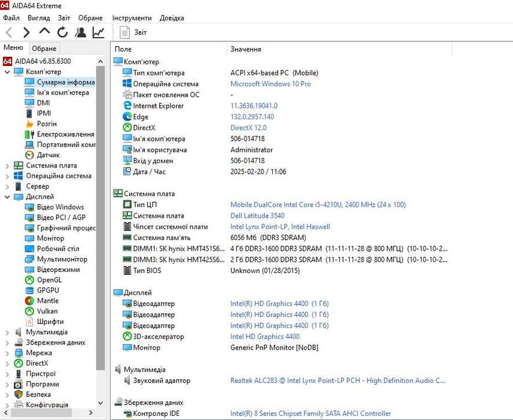Select the Шрифти fonts icon
This screenshot has width=513, height=420.
(29, 322)
